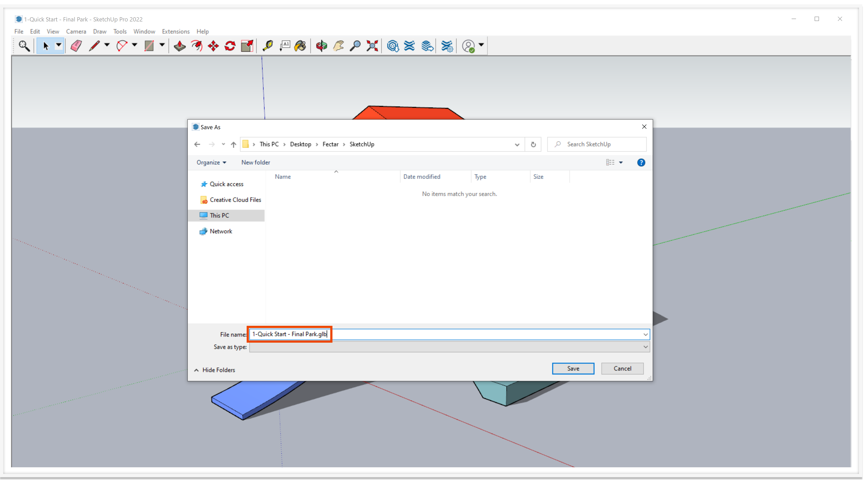
Task: Click the help question mark in Save As
Action: [x=641, y=162]
